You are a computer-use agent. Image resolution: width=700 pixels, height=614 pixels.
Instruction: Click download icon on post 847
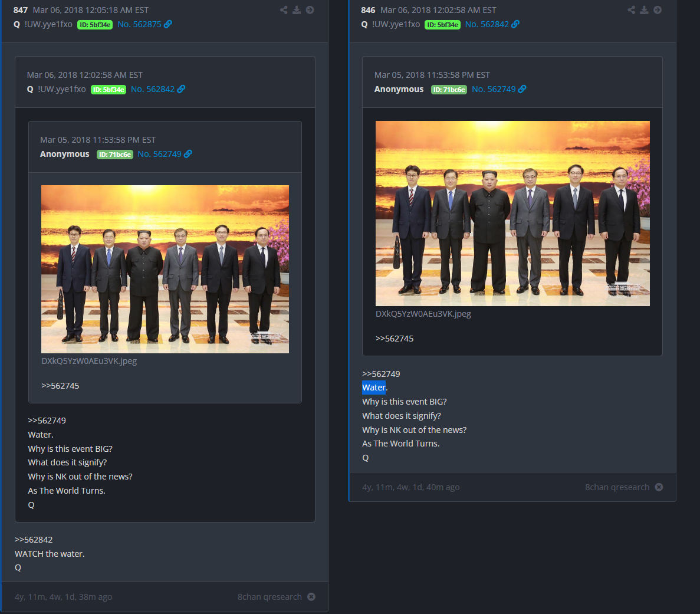(x=297, y=10)
